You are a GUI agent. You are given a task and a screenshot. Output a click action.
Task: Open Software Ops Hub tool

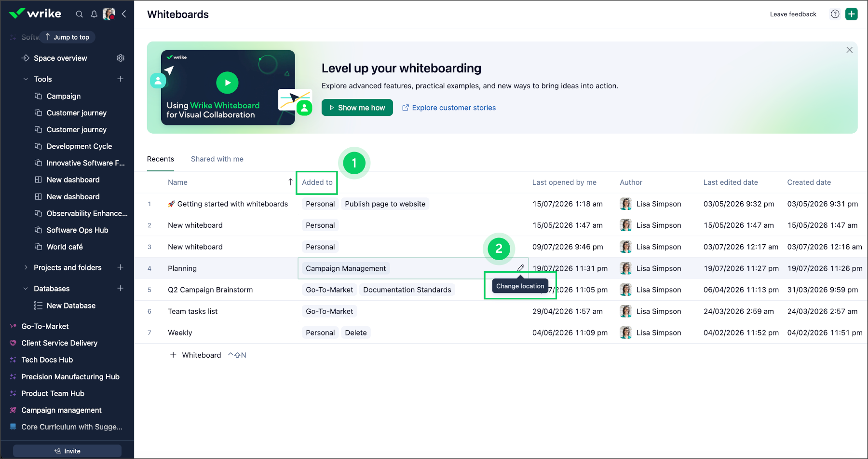pyautogui.click(x=77, y=230)
